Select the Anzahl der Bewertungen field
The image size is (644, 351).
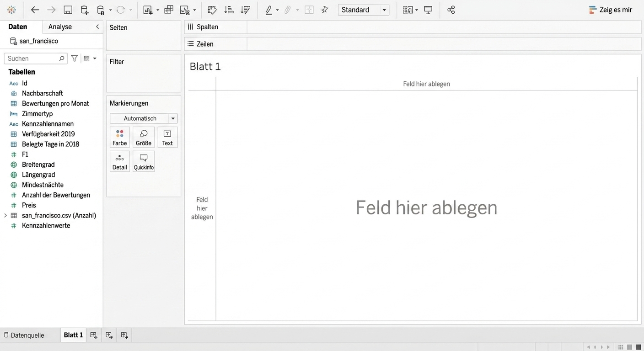coord(56,195)
